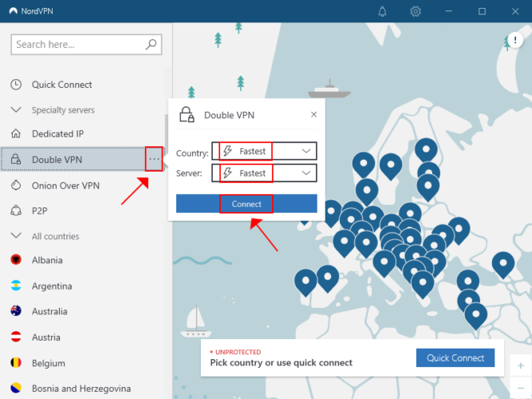The image size is (532, 399).
Task: Open the notifications bell icon
Action: (x=382, y=11)
